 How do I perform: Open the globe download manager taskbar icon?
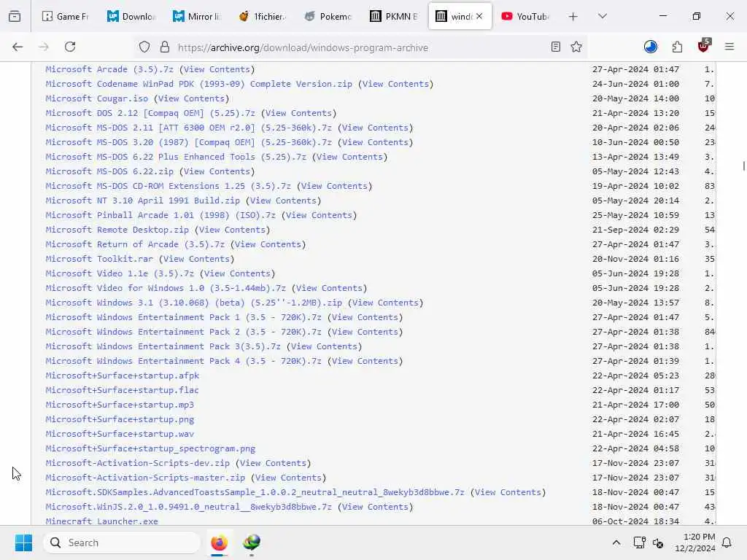click(252, 542)
